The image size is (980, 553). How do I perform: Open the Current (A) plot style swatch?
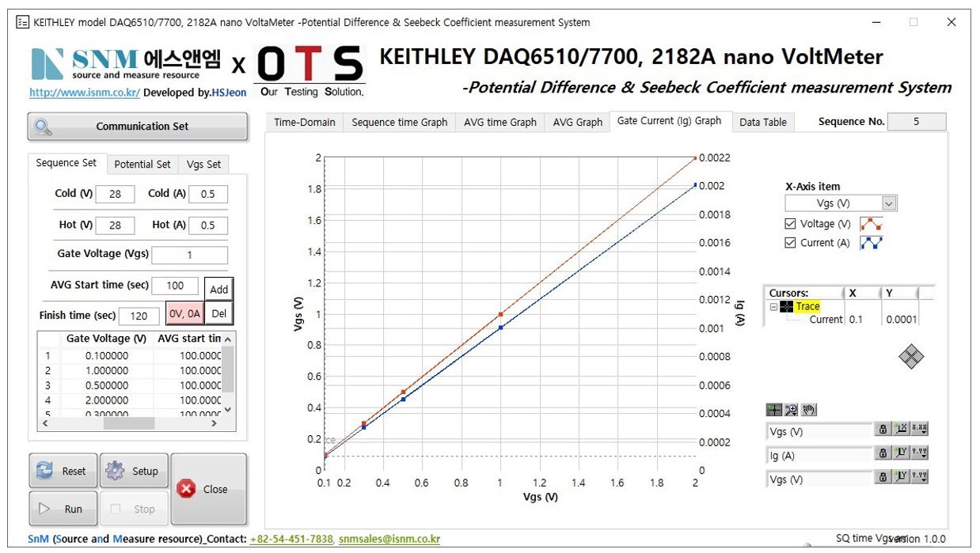[872, 243]
